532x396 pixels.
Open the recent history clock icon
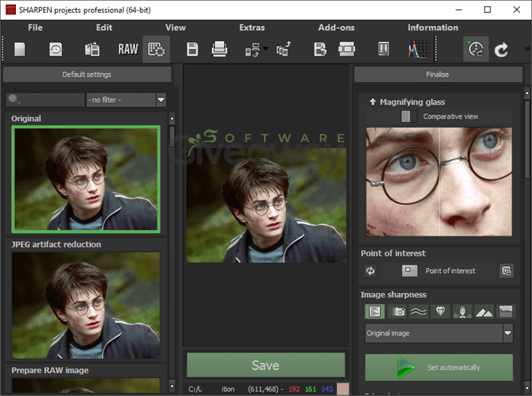(56, 50)
